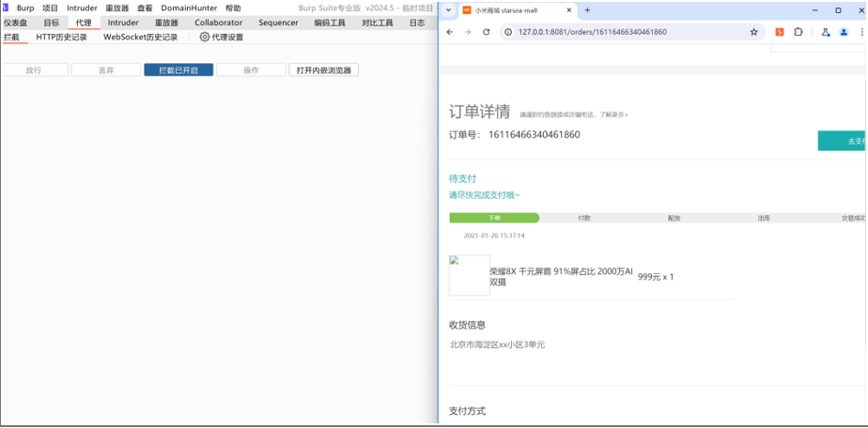The image size is (868, 428).
Task: Click the 打开内嵌浏览器 button
Action: pyautogui.click(x=324, y=70)
